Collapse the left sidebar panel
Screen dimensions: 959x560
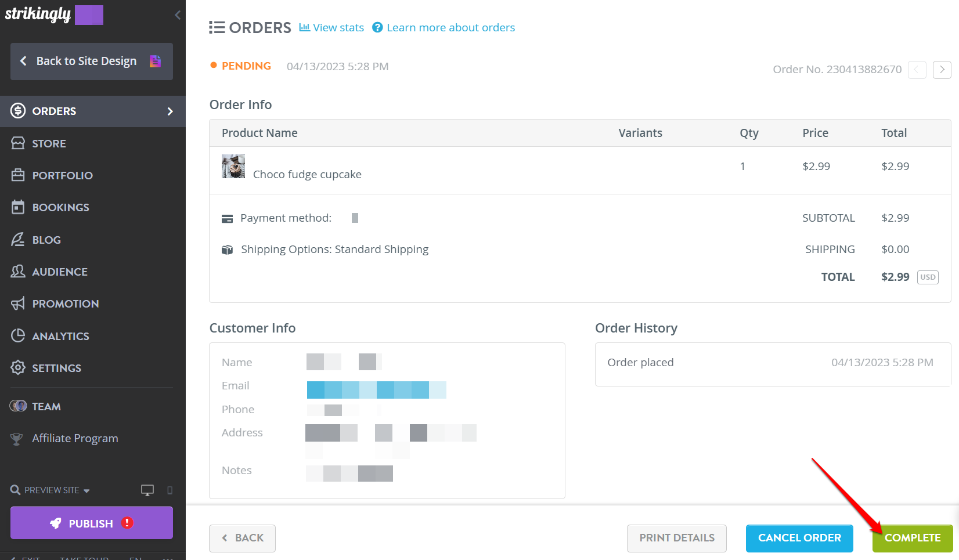click(177, 15)
